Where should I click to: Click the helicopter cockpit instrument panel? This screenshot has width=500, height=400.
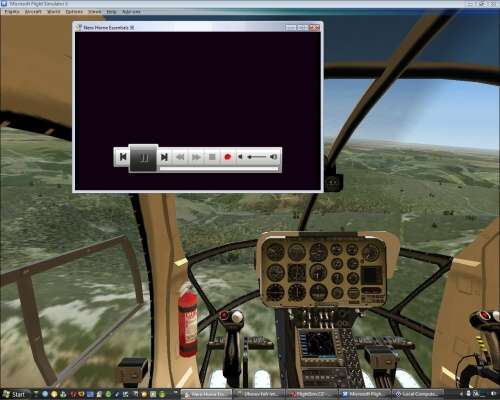pyautogui.click(x=324, y=269)
